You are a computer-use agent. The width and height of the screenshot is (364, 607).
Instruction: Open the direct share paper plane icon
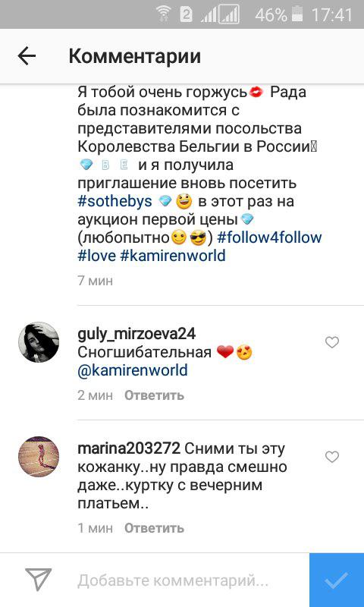[38, 580]
